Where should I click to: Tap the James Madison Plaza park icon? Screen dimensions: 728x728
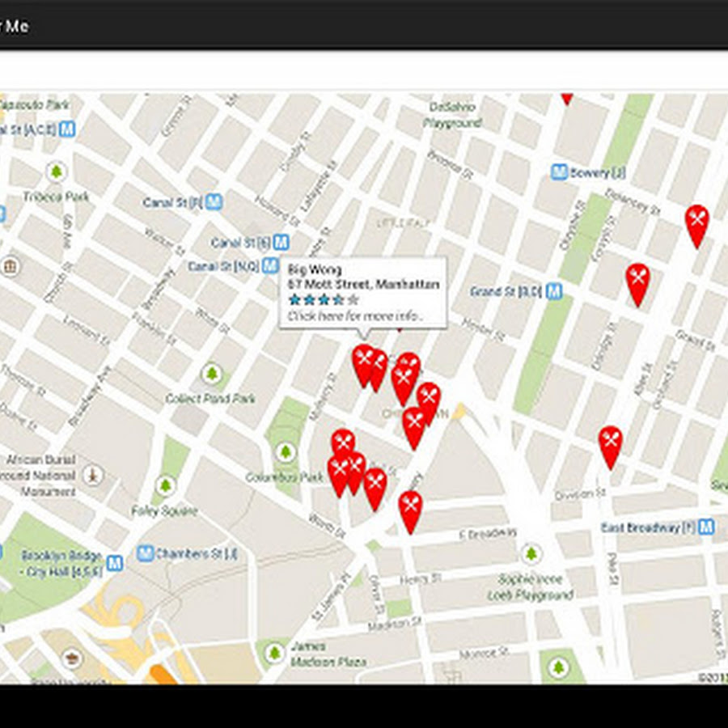(274, 653)
